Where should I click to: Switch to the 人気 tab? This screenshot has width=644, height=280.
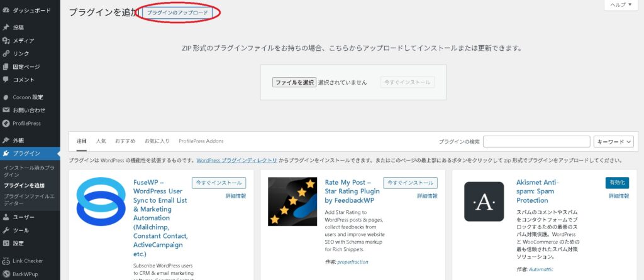[x=101, y=141]
